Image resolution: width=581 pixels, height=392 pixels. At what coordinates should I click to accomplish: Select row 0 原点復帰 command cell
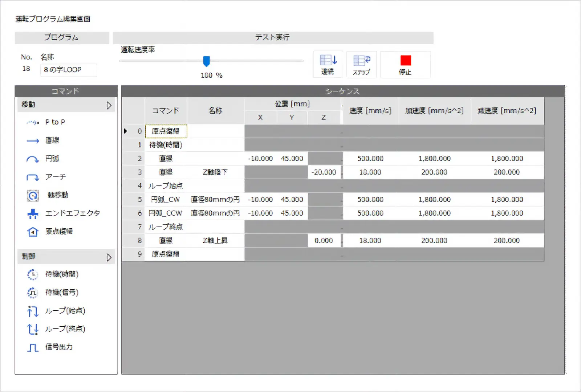tap(166, 131)
